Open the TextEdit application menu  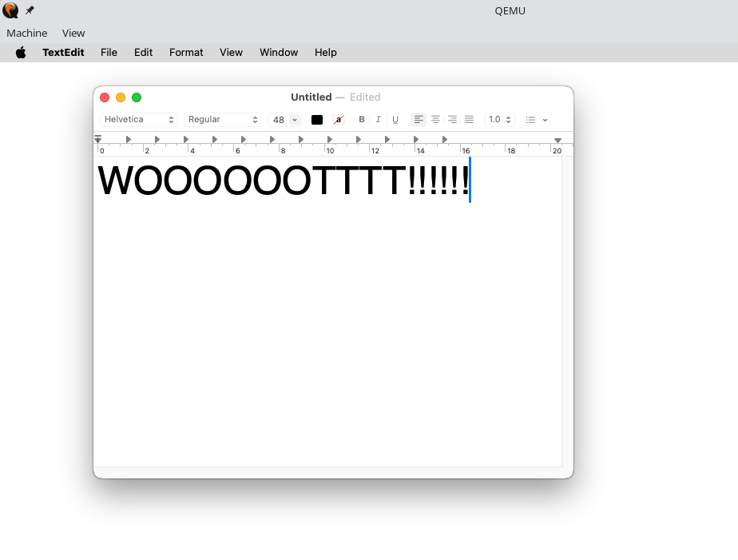[63, 53]
